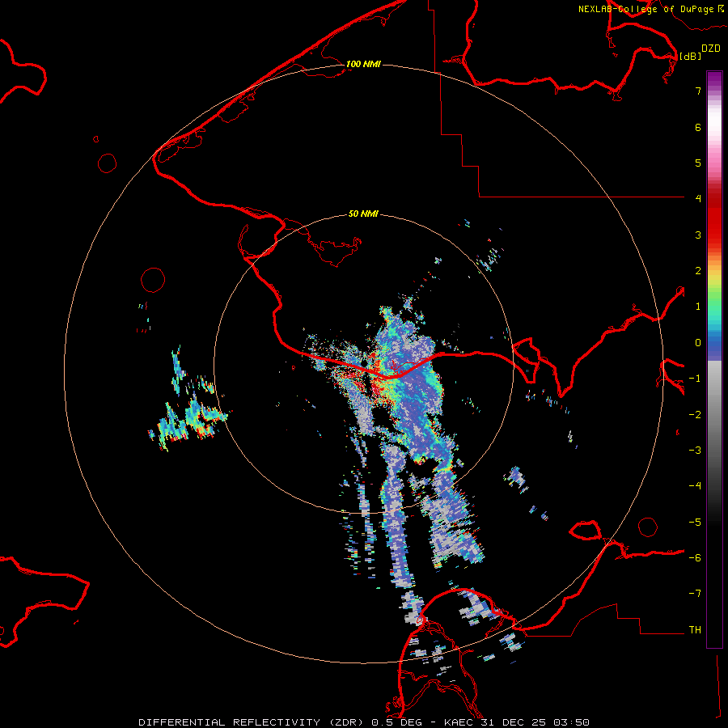
Task: Click the NEXLAB-College of DuPage label
Action: 645,9
